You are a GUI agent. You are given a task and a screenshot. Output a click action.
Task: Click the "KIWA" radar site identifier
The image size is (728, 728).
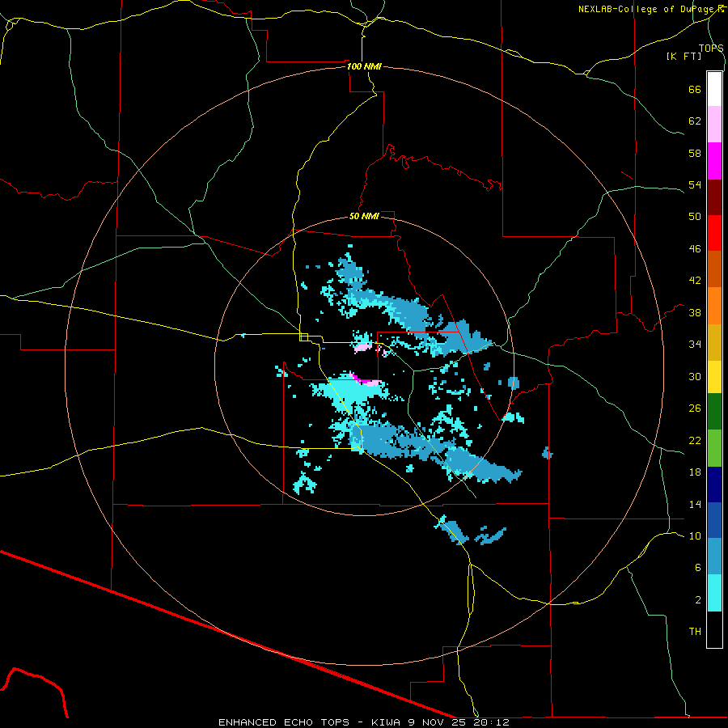[x=386, y=722]
